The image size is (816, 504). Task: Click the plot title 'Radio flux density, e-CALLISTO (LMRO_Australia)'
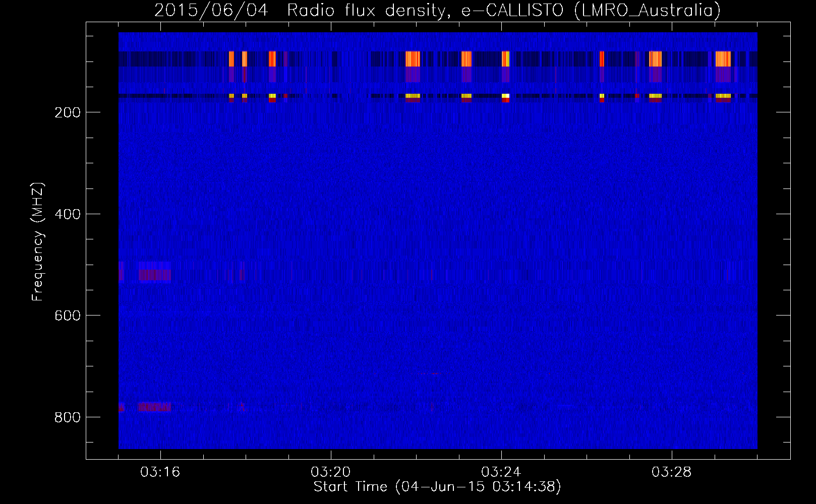503,10
